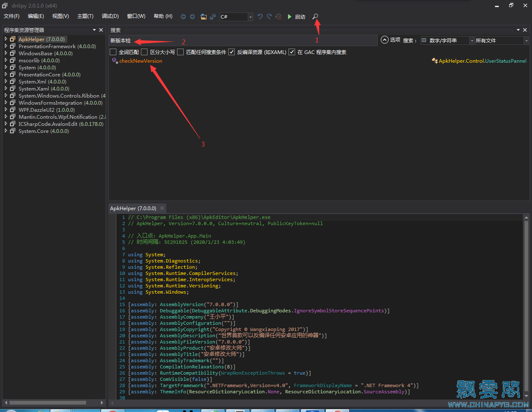532x412 pixels.
Task: Click the method icon beside checkNewVersion
Action: 115,61
